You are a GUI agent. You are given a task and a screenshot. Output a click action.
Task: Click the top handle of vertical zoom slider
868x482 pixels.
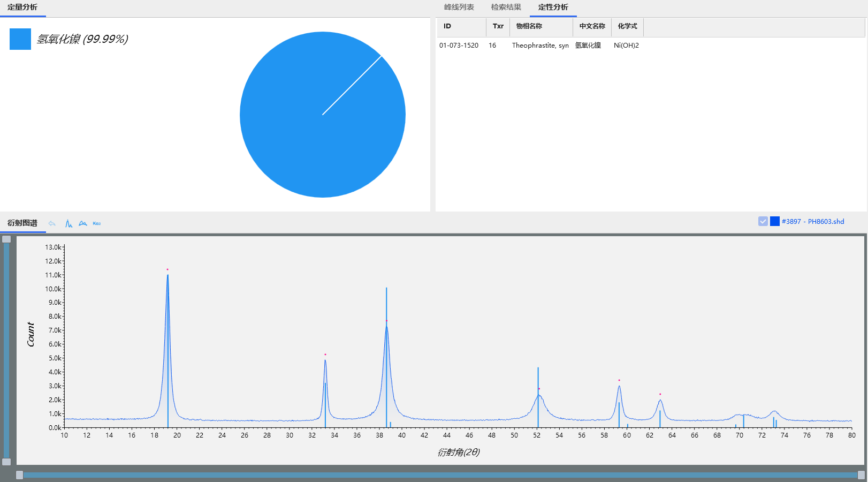[6, 239]
